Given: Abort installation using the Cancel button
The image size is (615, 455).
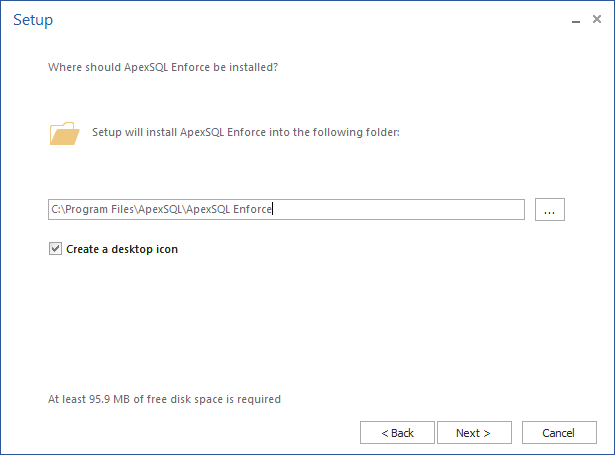Looking at the screenshot, I should (x=559, y=433).
